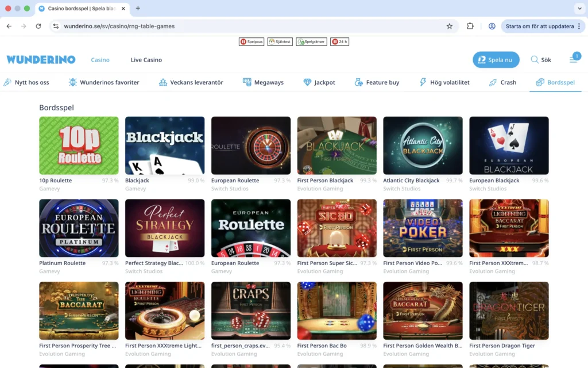Switch to the Live Casino tab

coord(146,60)
